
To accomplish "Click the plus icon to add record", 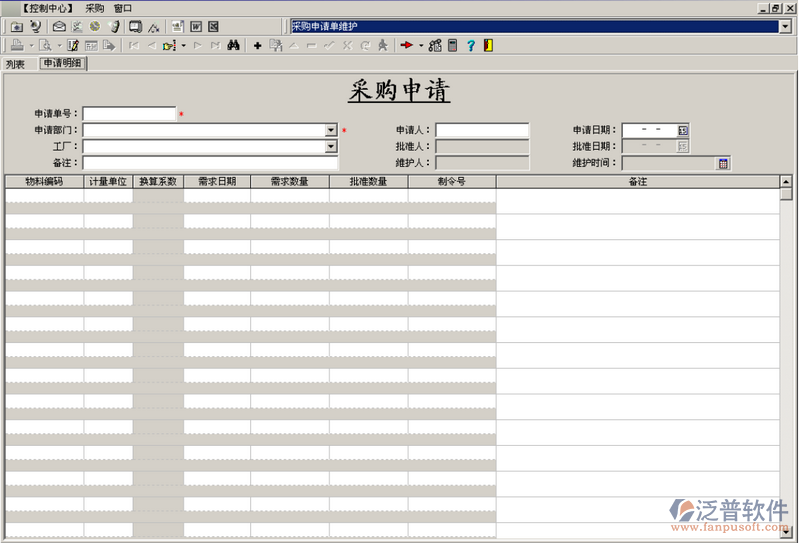I will (x=257, y=46).
